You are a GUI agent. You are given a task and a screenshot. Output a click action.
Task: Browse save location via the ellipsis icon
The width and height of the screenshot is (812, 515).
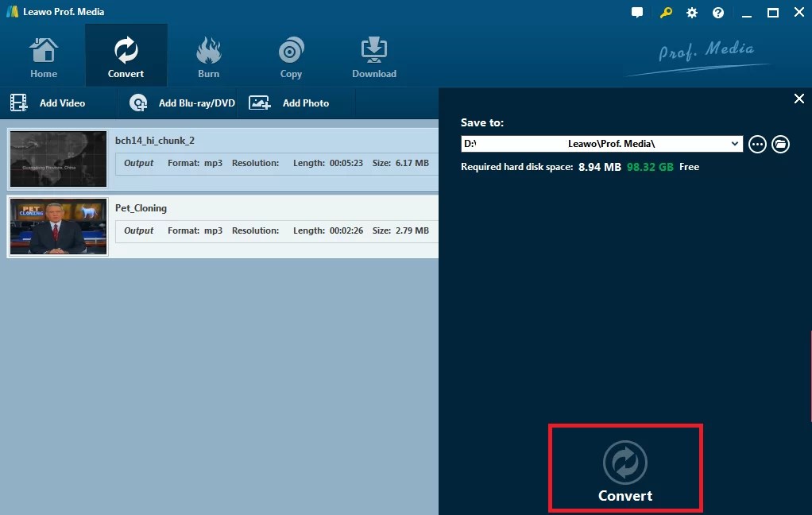click(757, 144)
